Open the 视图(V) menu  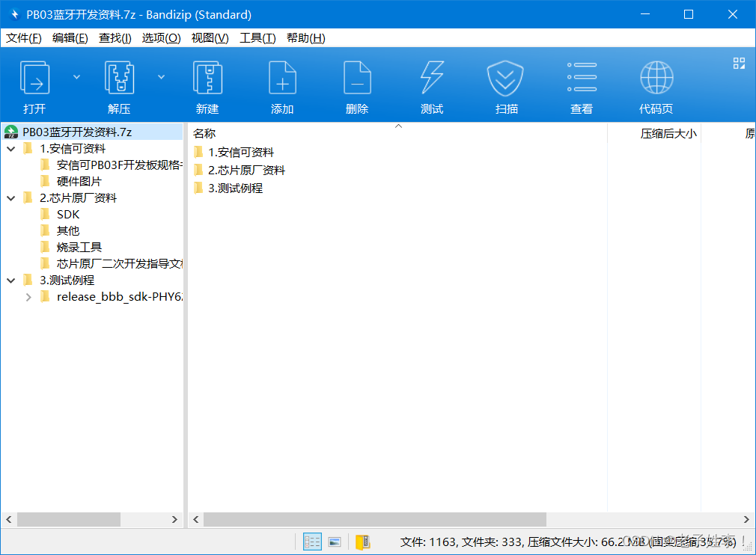[210, 38]
